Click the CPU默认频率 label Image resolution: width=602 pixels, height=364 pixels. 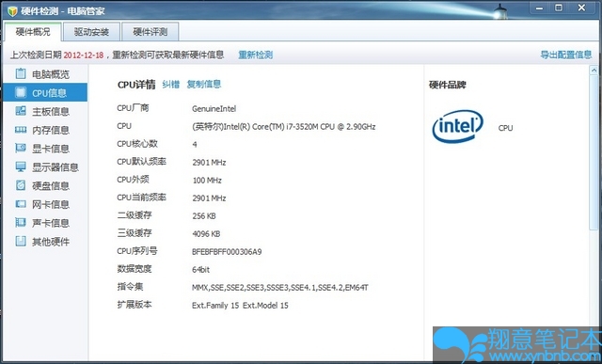coord(141,162)
